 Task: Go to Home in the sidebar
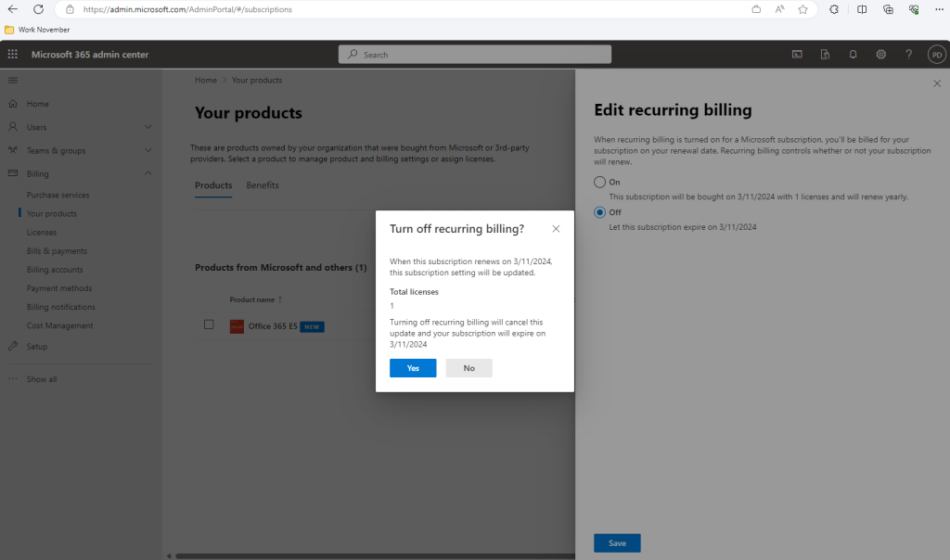click(x=37, y=104)
